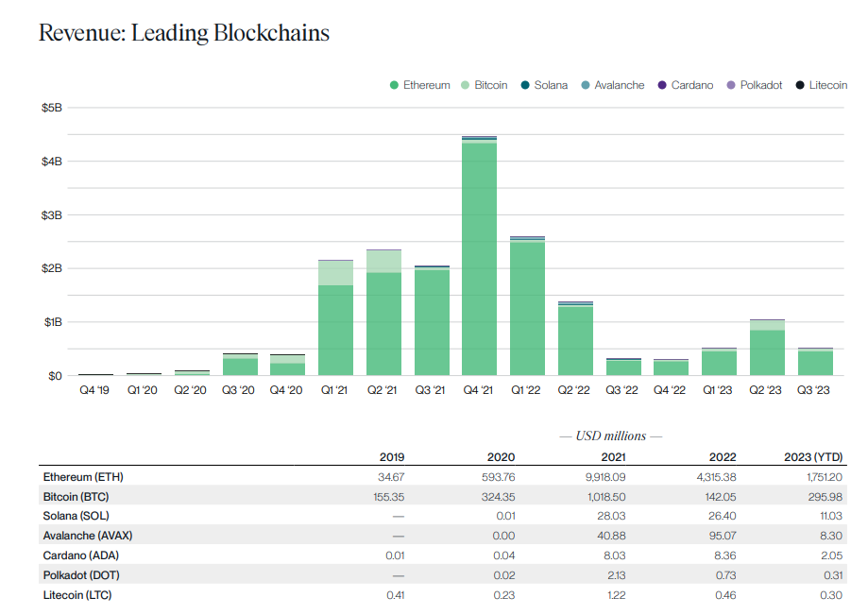Screen dimensions: 868x615
Task: Click Bitcoin 2021 value 1,018.50
Action: [x=606, y=497]
